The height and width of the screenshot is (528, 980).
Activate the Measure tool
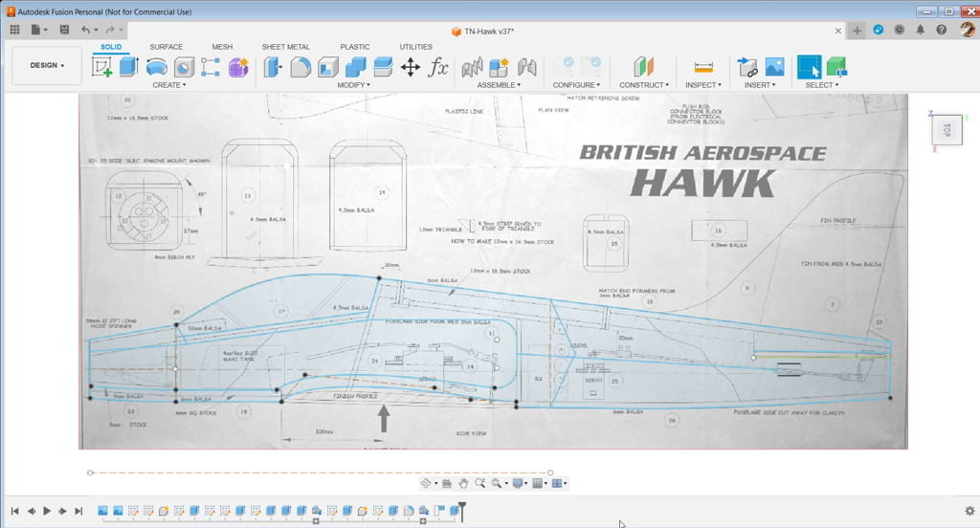pyautogui.click(x=703, y=67)
